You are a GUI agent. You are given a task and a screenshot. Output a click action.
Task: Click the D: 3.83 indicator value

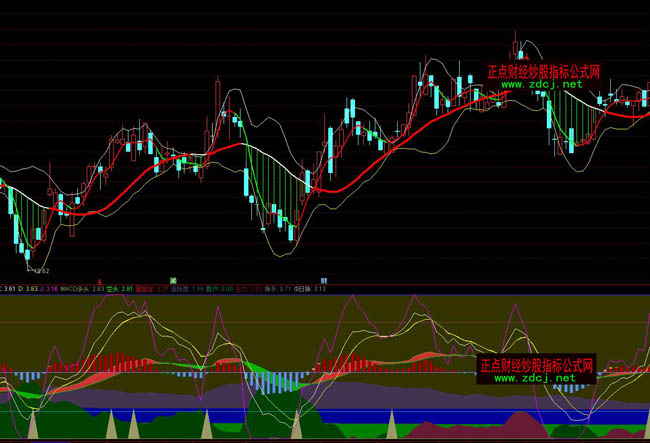[x=32, y=288]
